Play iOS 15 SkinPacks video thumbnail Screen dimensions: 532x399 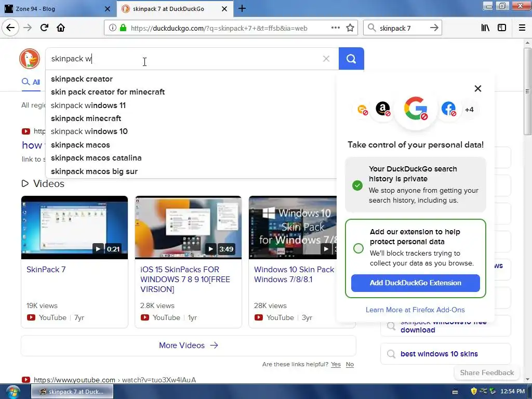pos(188,228)
